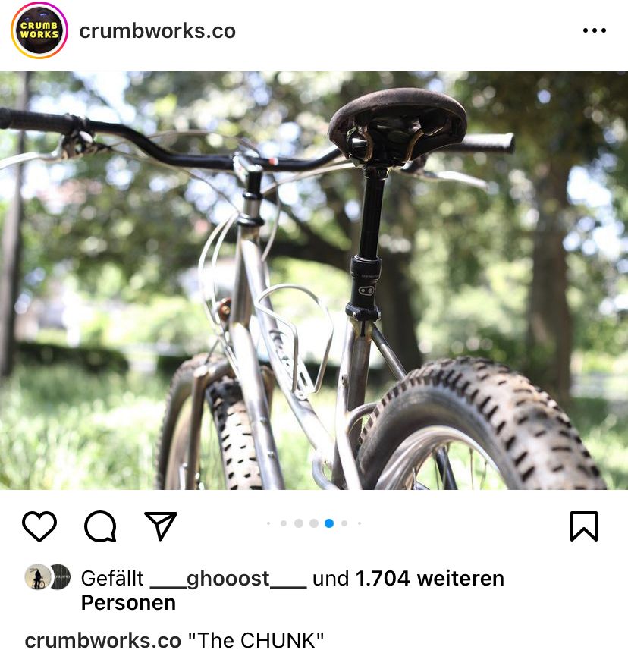Screen dimensions: 628x672
Task: Select the small dot after the blue one
Action: point(344,523)
